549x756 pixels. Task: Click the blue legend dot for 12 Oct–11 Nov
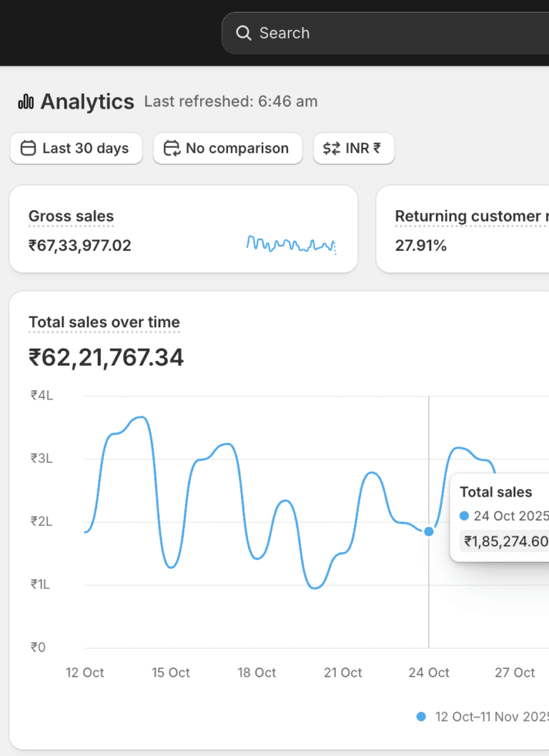[421, 716]
